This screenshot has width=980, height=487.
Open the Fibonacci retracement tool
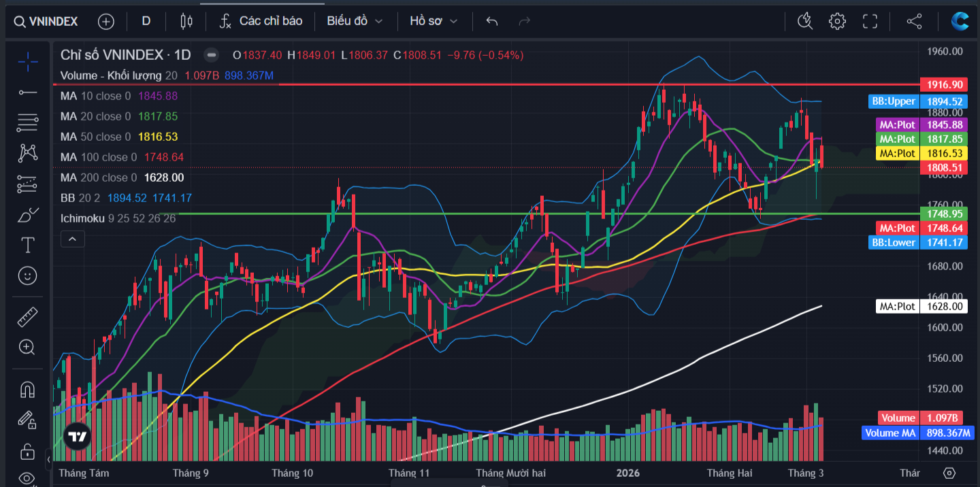coord(27,122)
